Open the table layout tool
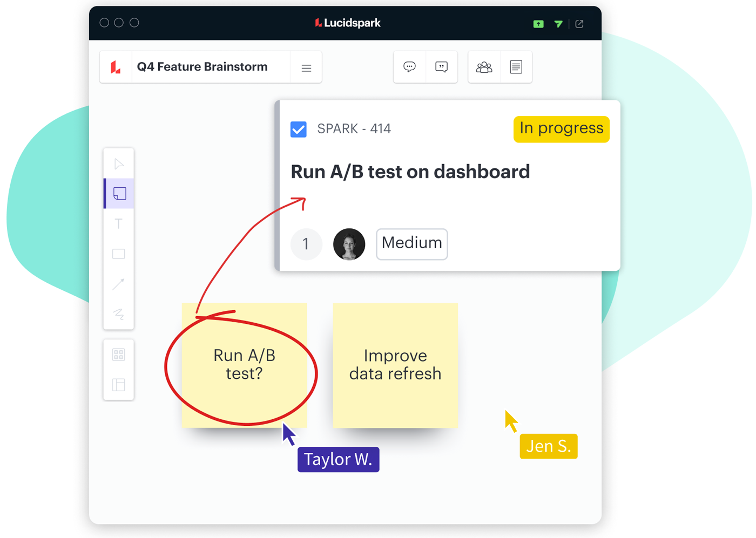756x538 pixels. (x=119, y=385)
